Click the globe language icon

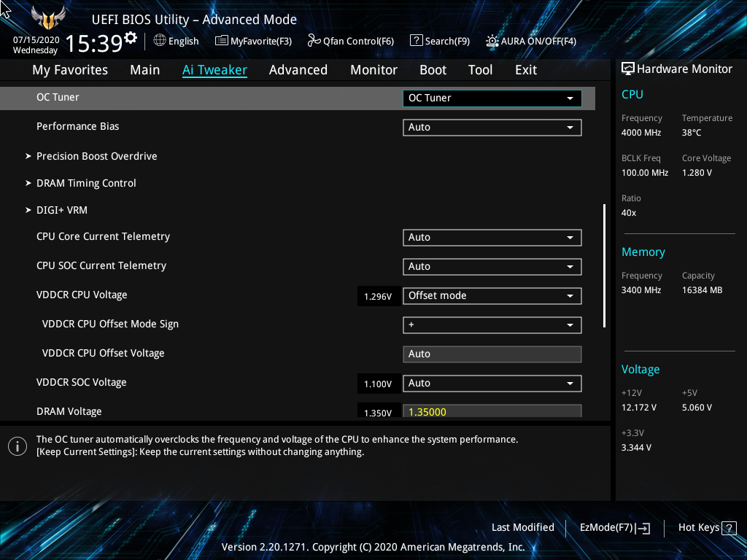[x=160, y=41]
